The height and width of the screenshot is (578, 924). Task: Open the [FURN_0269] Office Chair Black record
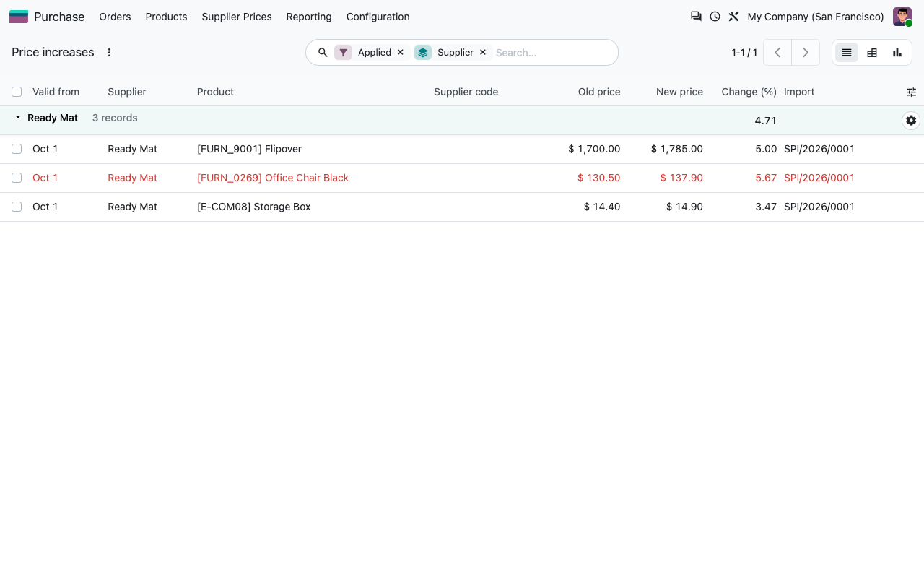pos(273,178)
